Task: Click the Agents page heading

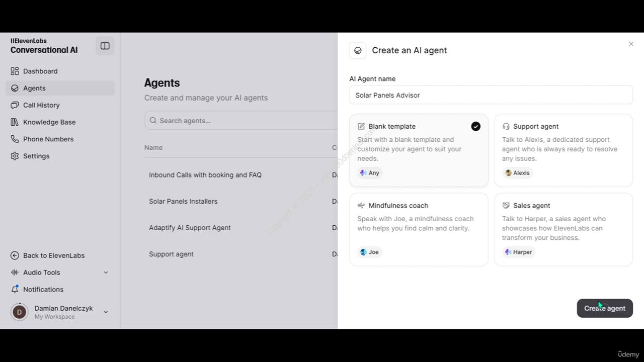Action: point(162,83)
